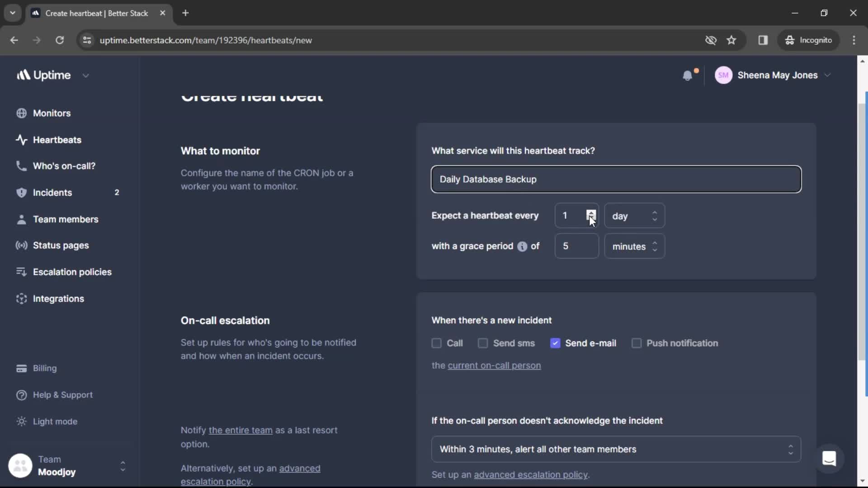Open the Billing menu item
868x488 pixels.
[45, 368]
